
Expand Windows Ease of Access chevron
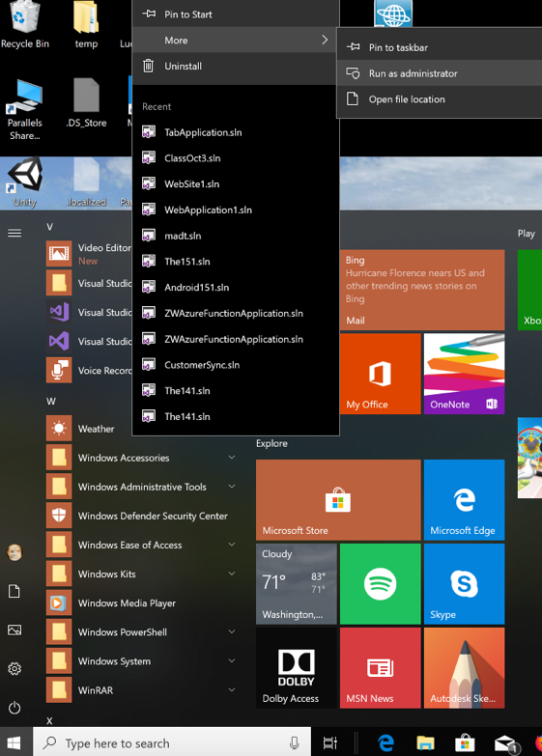click(x=232, y=545)
